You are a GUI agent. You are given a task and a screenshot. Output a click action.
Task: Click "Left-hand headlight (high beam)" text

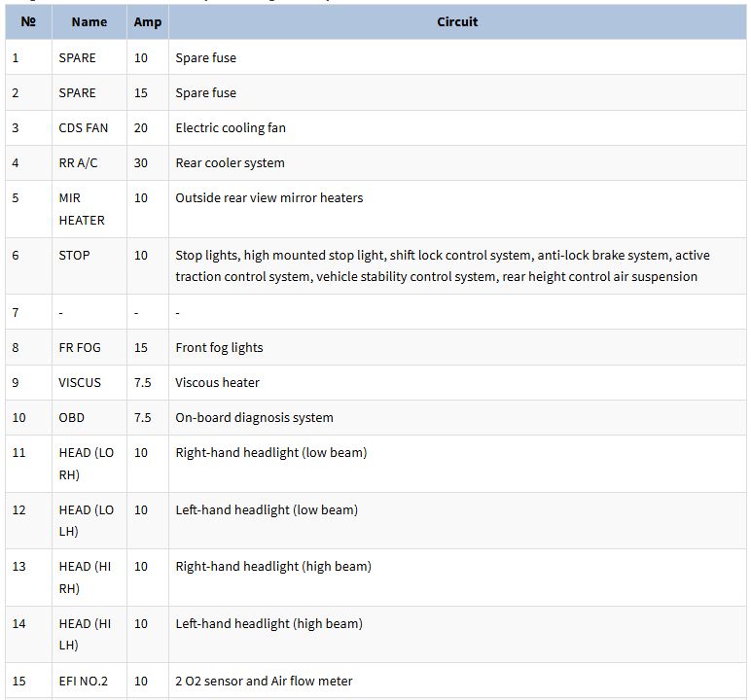point(269,624)
